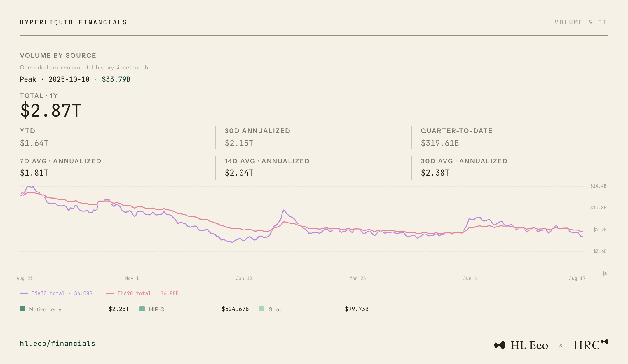This screenshot has height=364, width=628.
Task: Click the peak date 2025-10-10
Action: coord(69,79)
